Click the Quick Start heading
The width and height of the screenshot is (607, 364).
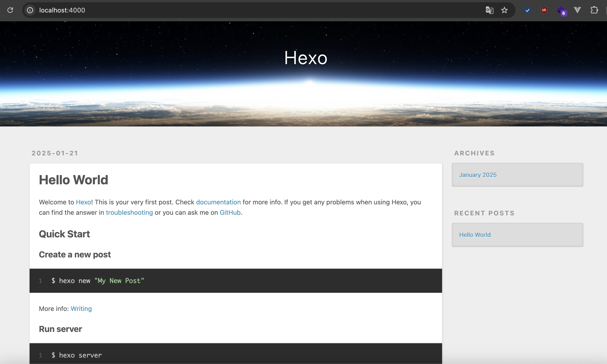64,234
